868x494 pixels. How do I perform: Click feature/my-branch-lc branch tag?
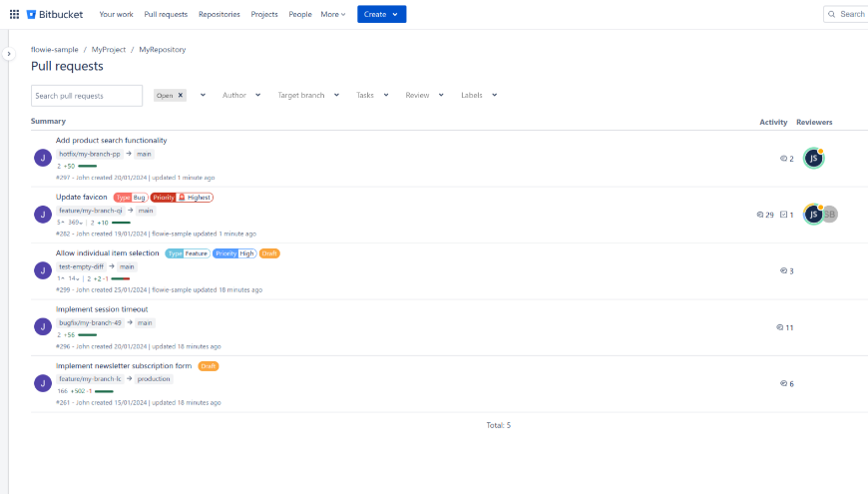90,379
